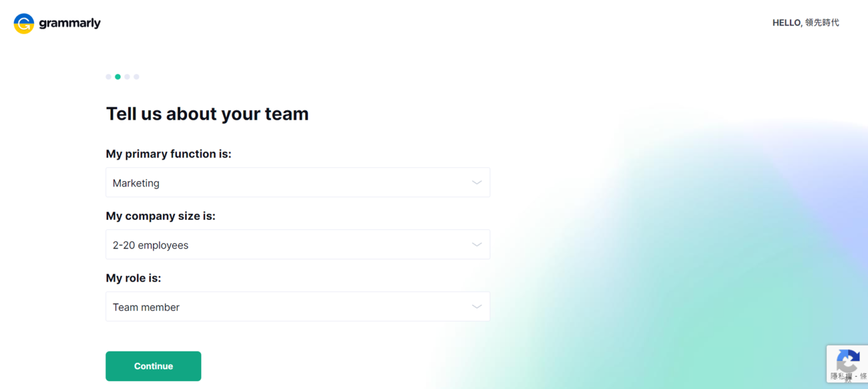868x389 pixels.
Task: Click the chevron on the primary function dropdown
Action: (x=476, y=182)
